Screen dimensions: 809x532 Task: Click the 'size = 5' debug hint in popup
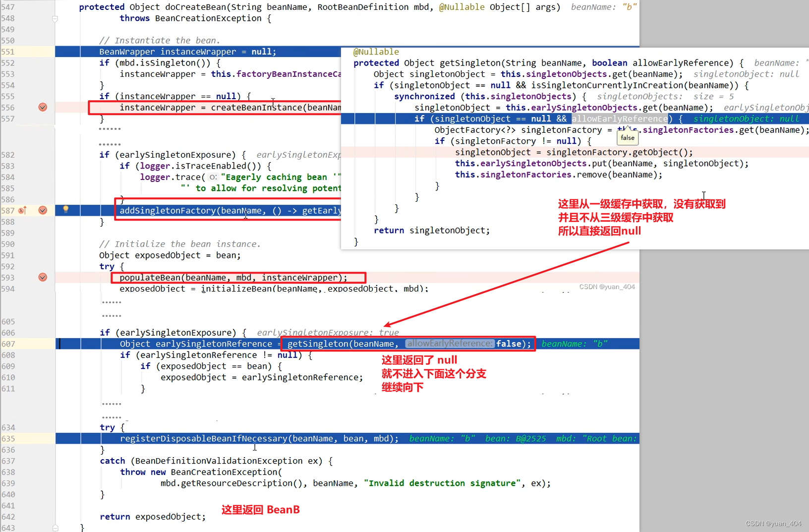714,97
